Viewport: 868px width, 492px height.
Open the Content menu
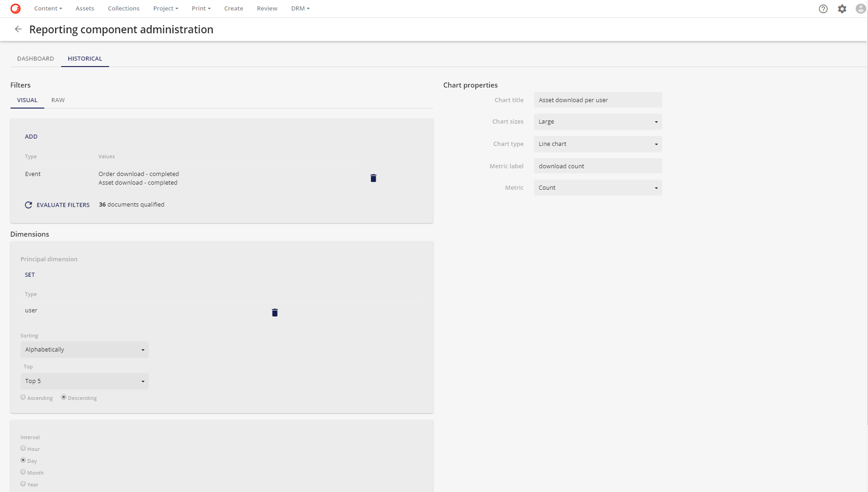tap(48, 9)
